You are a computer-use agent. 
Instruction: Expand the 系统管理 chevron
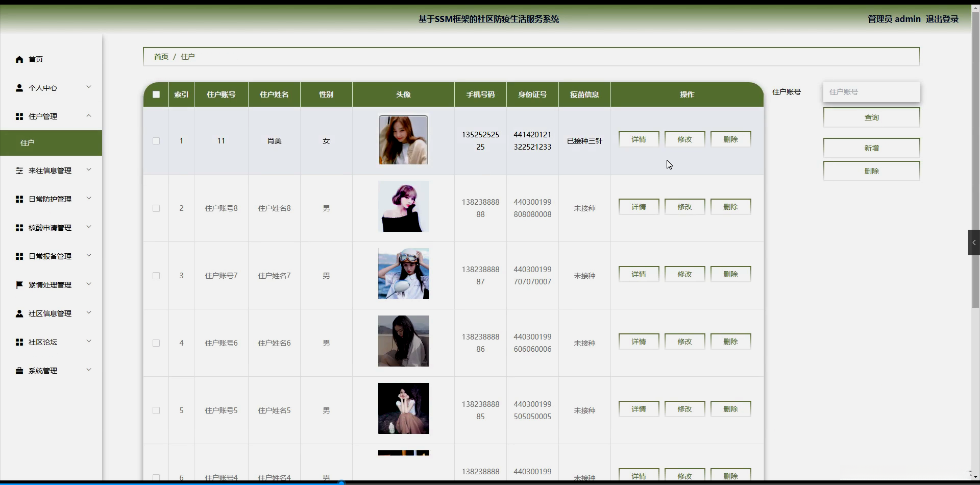pos(89,370)
